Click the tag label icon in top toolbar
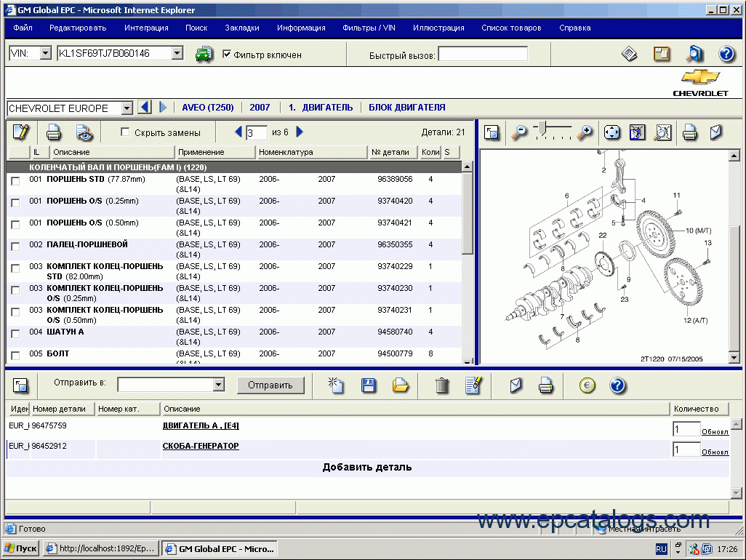The image size is (746, 560). [630, 54]
